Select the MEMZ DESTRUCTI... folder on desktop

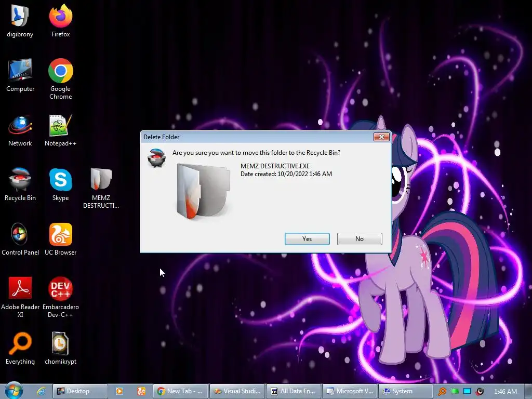pos(101,188)
